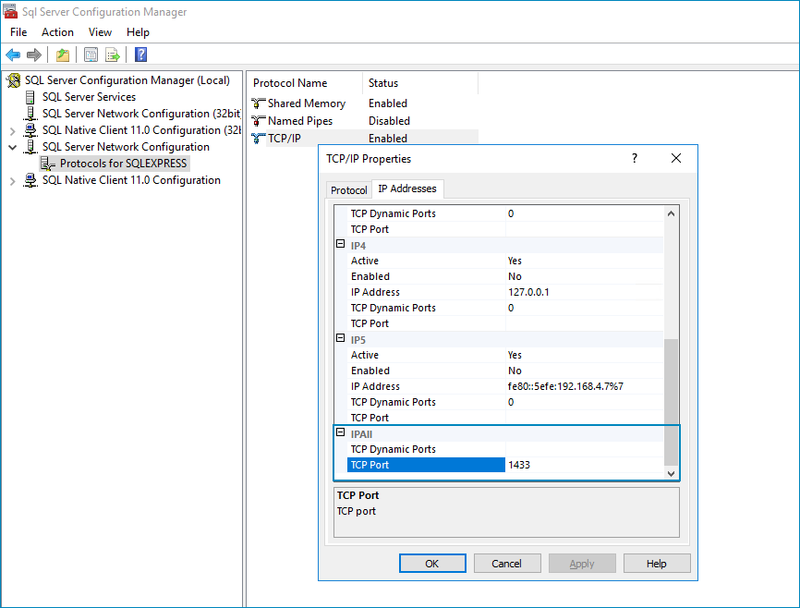The height and width of the screenshot is (608, 800).
Task: Click IP5 IP Address fe80::5efe:192.168.4.7%7
Action: click(x=565, y=387)
